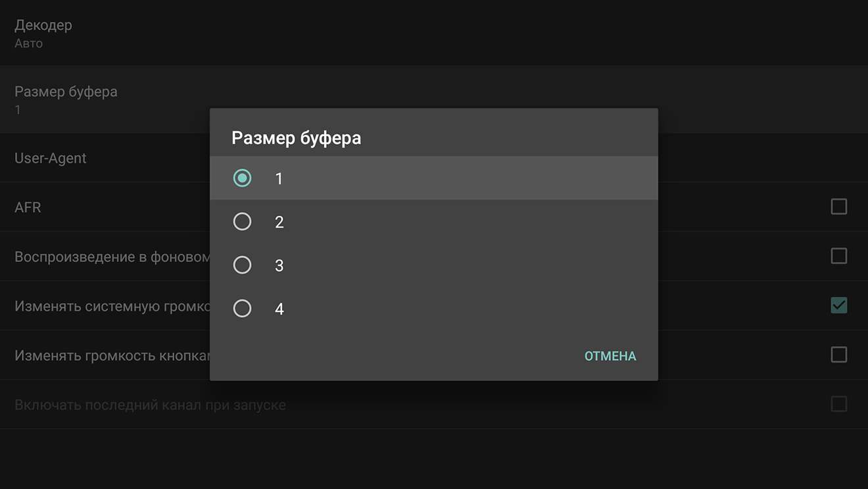Enable the AFR checkbox

pyautogui.click(x=839, y=207)
